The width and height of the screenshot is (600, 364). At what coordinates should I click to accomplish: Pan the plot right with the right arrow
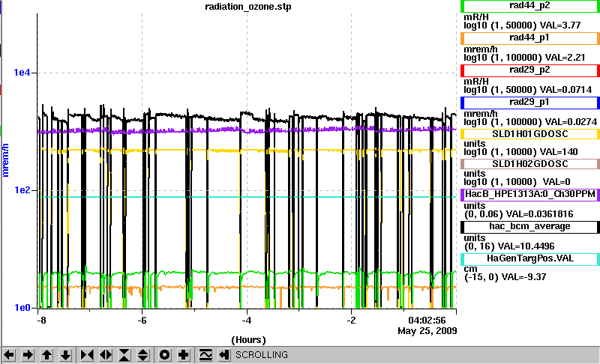[28, 355]
